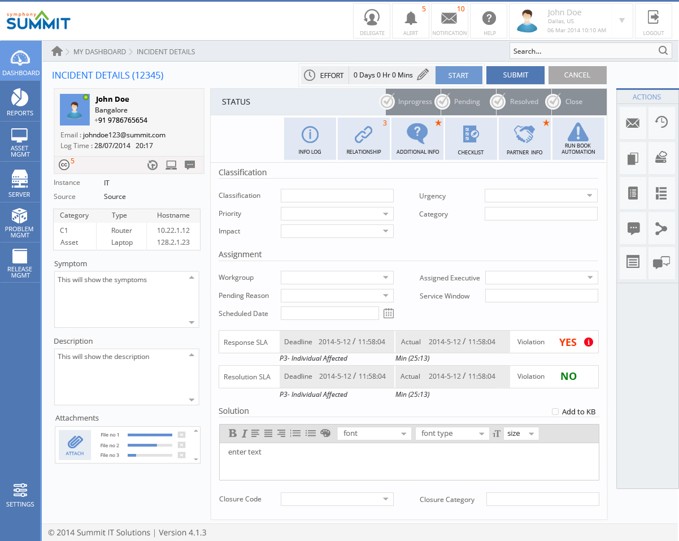
Task: Click the Attach paperclip icon
Action: [x=75, y=443]
